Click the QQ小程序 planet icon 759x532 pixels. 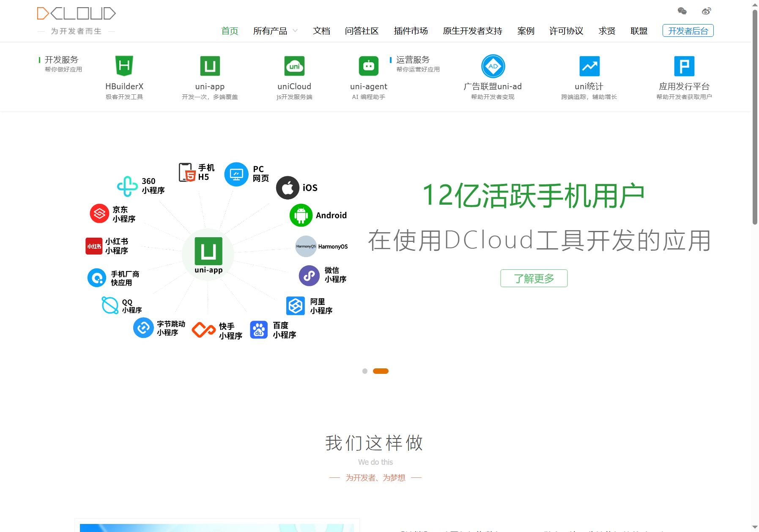110,305
